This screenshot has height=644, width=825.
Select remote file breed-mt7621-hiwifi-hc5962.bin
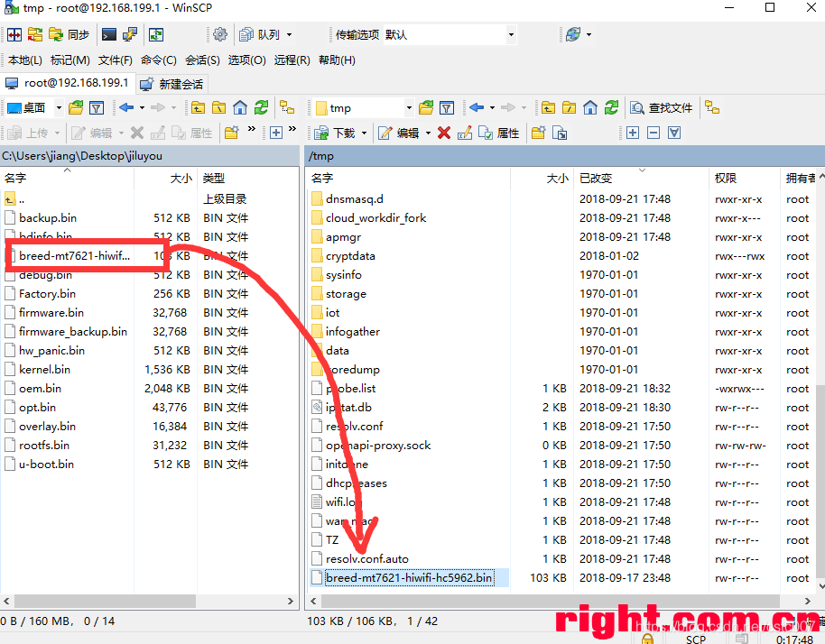[409, 578]
